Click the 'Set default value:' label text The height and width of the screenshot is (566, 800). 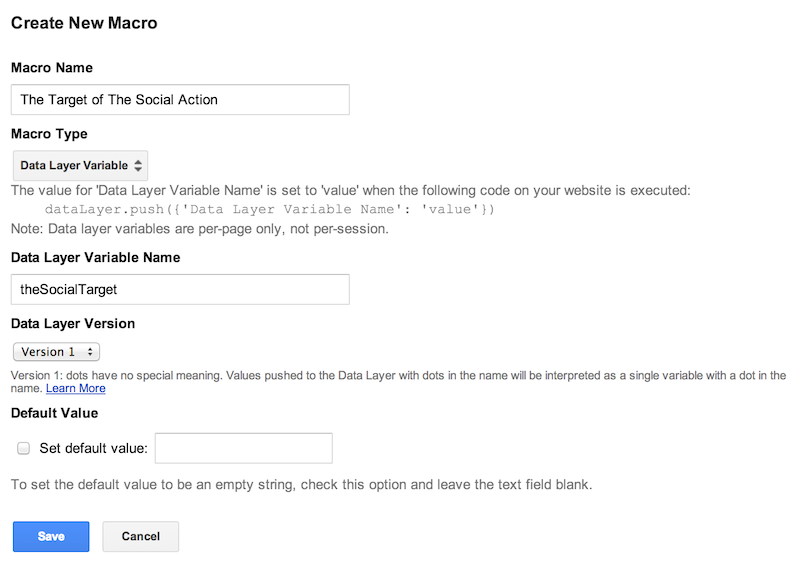(93, 448)
